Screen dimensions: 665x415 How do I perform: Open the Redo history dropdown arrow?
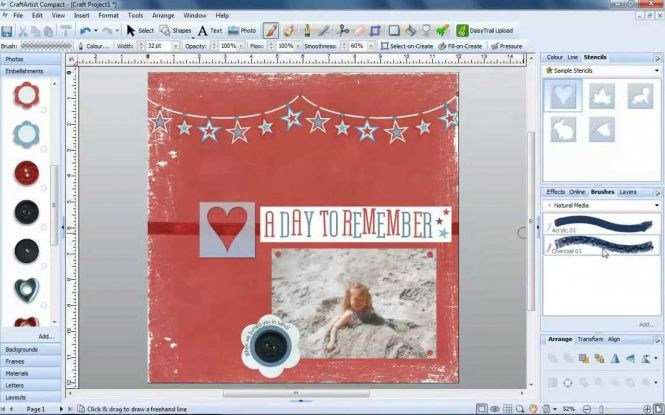click(x=117, y=31)
